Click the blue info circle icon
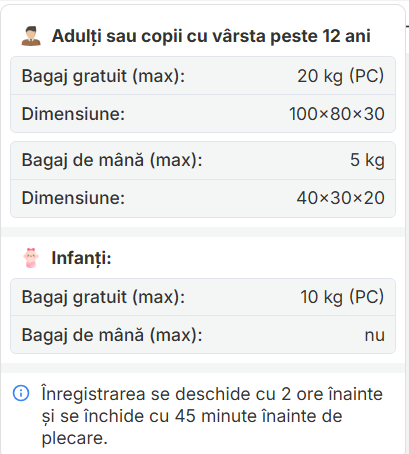The width and height of the screenshot is (409, 454). 21,393
